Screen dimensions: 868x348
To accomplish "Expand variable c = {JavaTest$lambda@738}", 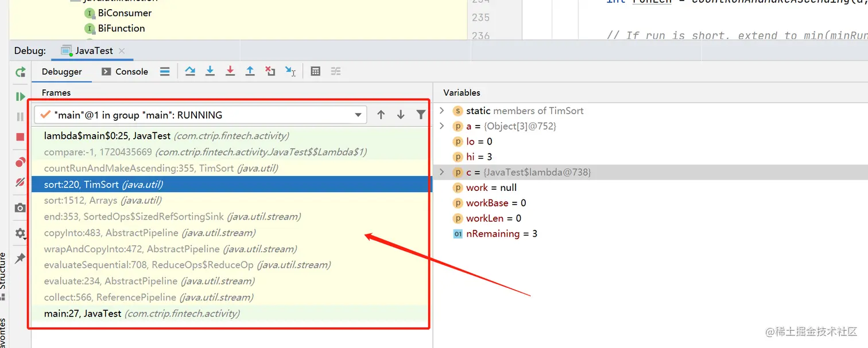I will pos(441,172).
